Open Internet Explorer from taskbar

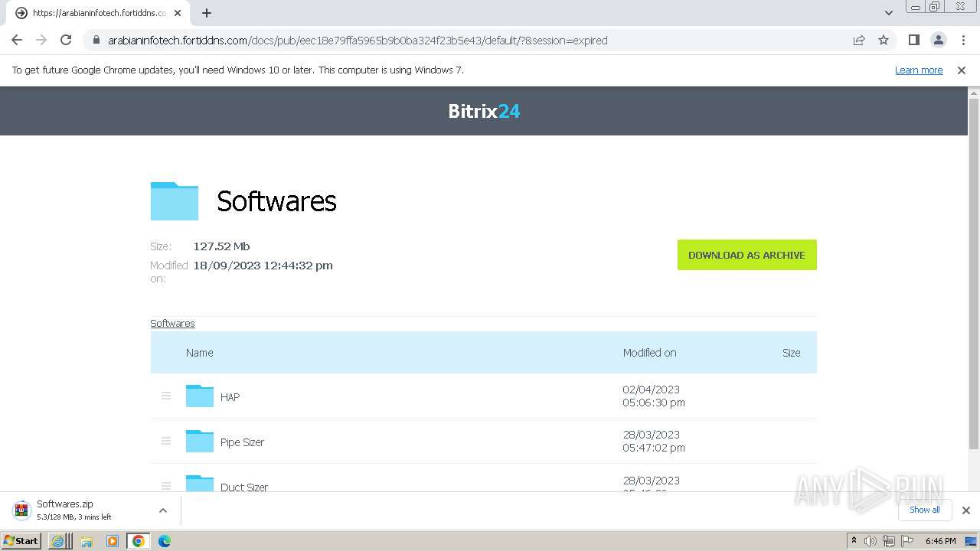[x=58, y=541]
